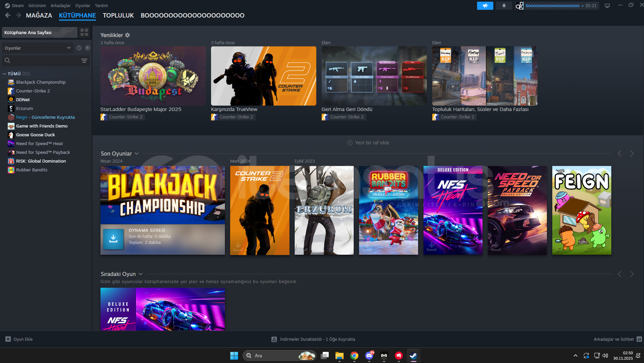Click Oyun Ekle at bottom left
644x363 pixels.
[x=19, y=339]
